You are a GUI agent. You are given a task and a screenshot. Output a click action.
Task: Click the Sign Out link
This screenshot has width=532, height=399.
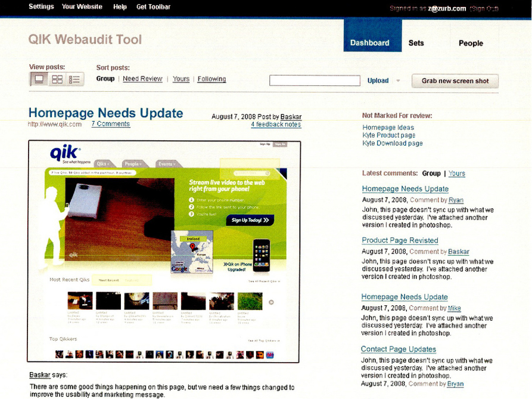pos(484,8)
